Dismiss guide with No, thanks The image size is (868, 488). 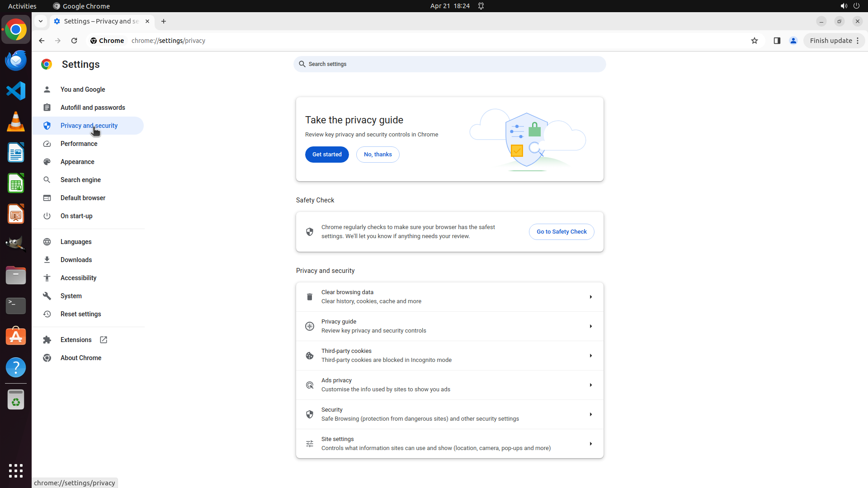click(x=377, y=155)
